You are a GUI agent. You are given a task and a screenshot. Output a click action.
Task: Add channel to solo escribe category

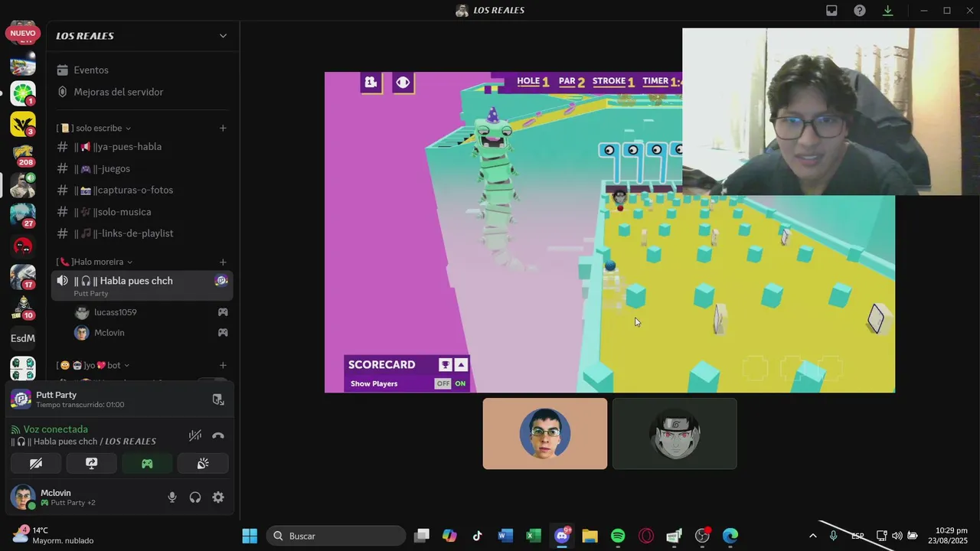(x=223, y=128)
